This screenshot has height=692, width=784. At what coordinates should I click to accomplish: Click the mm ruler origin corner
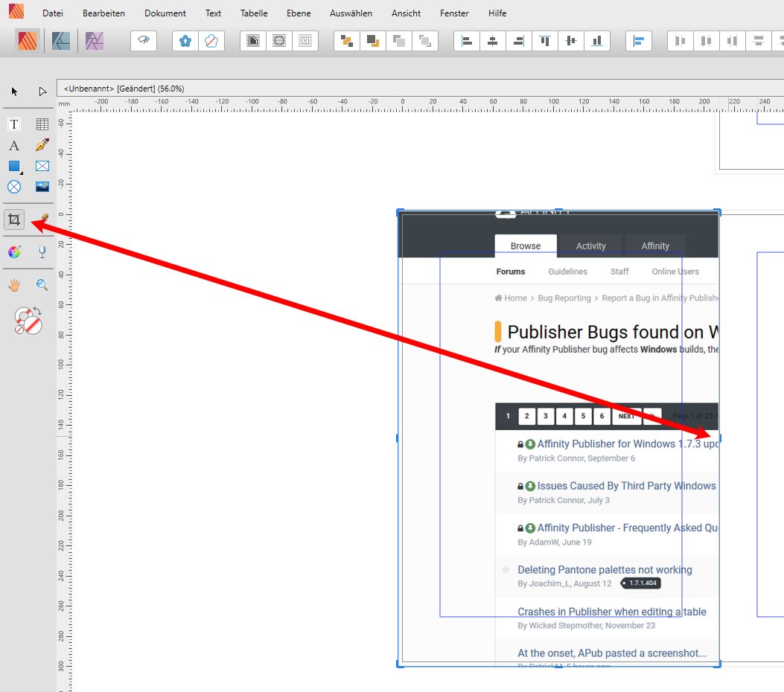click(64, 104)
